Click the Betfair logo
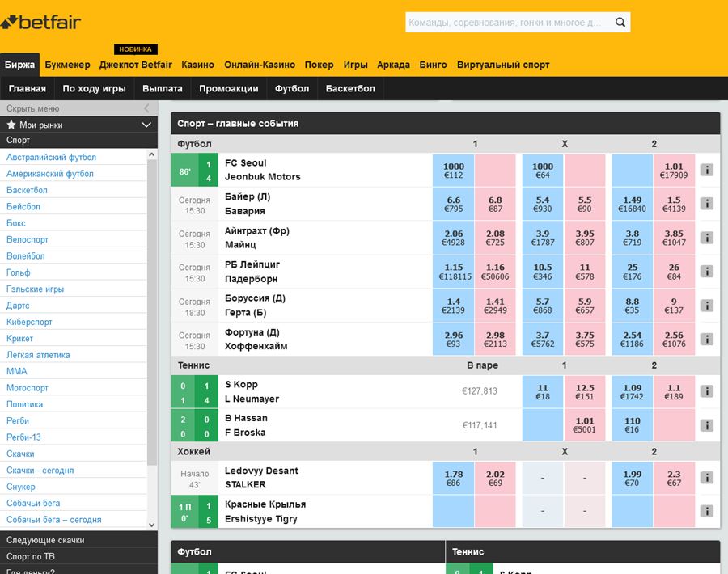This screenshot has height=574, width=728. 40,22
